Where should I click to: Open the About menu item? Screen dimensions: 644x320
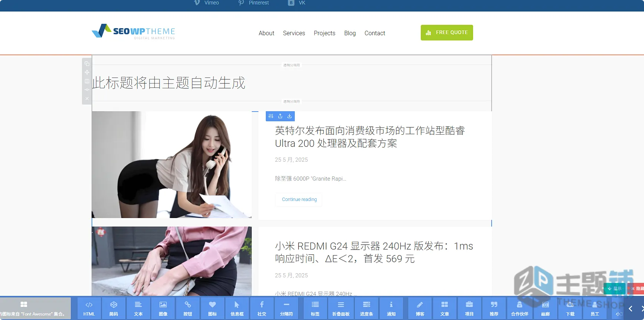click(267, 33)
